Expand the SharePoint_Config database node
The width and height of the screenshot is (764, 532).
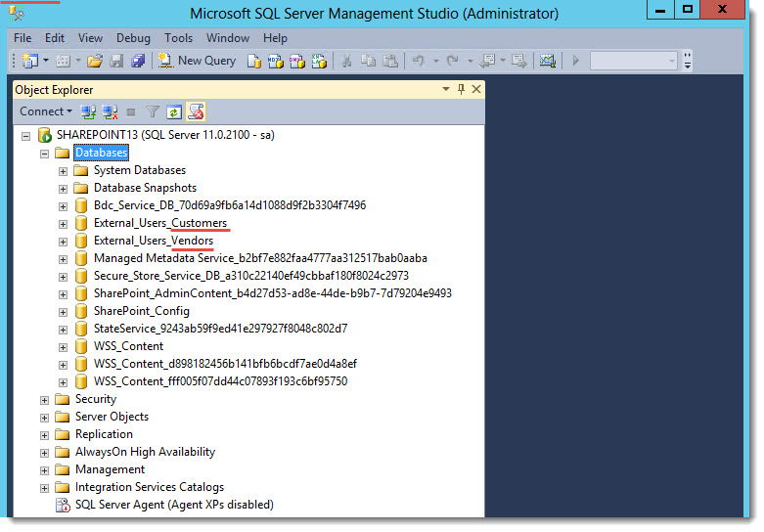(63, 312)
